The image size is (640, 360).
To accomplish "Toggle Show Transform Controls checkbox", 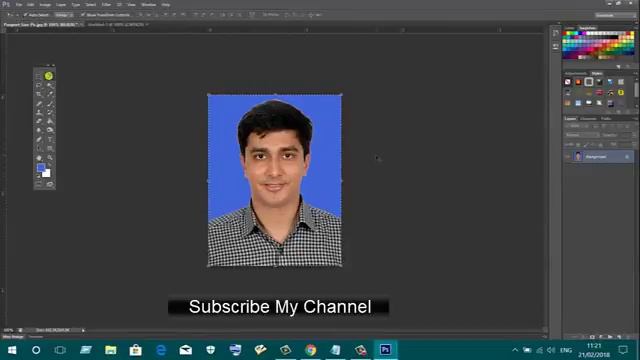I will click(x=83, y=15).
